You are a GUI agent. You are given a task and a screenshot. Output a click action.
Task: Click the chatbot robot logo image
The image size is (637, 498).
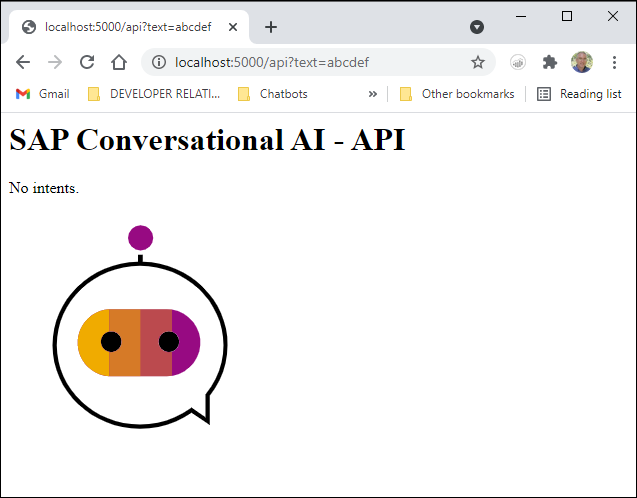(x=140, y=327)
